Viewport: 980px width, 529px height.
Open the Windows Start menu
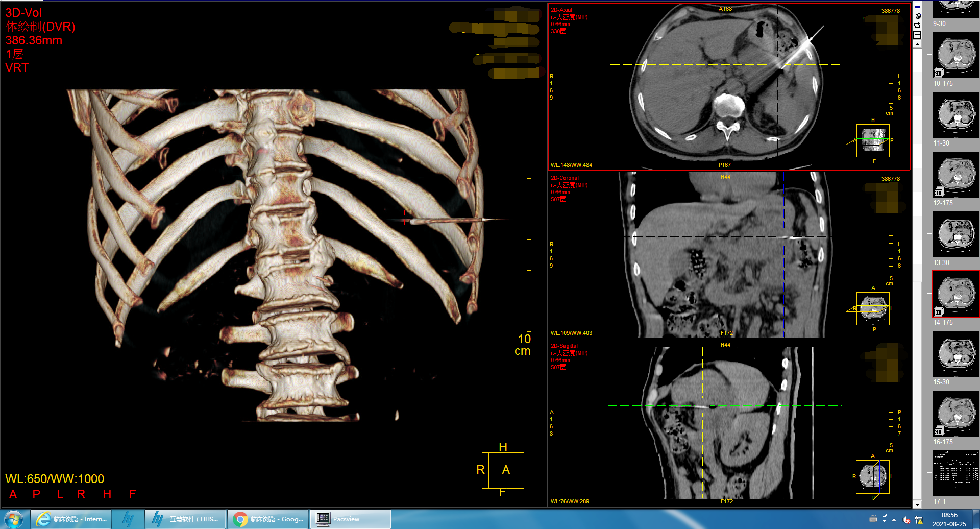tap(14, 519)
